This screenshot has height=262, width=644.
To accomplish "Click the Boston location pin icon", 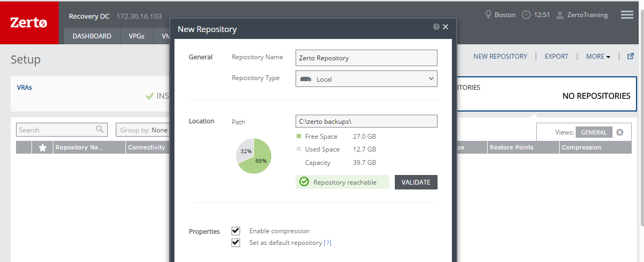I will (x=488, y=15).
